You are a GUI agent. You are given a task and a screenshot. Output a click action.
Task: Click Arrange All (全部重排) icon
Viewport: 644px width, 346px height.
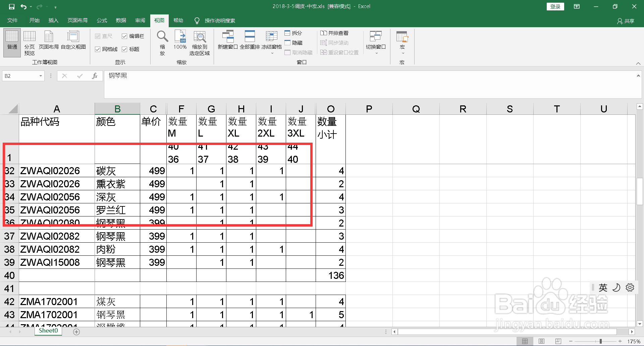(250, 40)
